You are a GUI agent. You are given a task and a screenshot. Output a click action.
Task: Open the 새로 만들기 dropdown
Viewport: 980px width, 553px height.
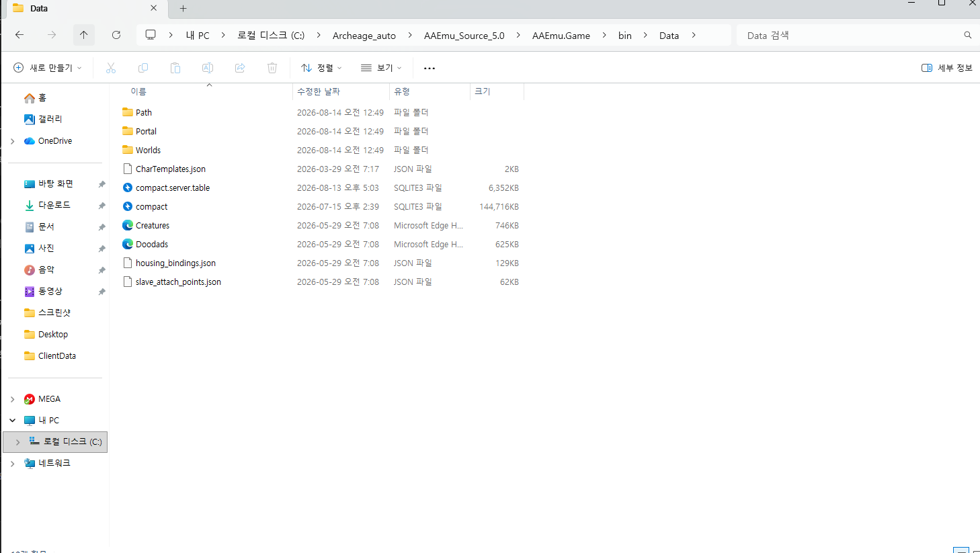point(48,68)
